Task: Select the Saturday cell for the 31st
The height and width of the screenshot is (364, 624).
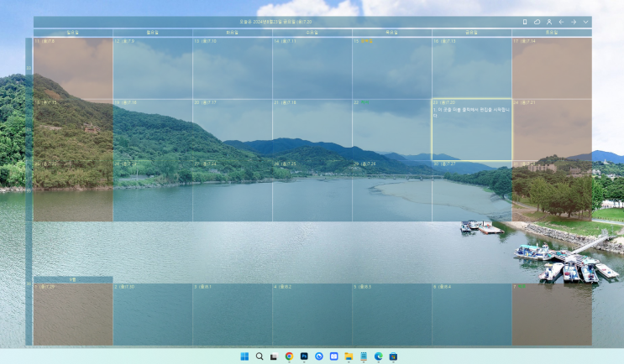Action: [552, 191]
